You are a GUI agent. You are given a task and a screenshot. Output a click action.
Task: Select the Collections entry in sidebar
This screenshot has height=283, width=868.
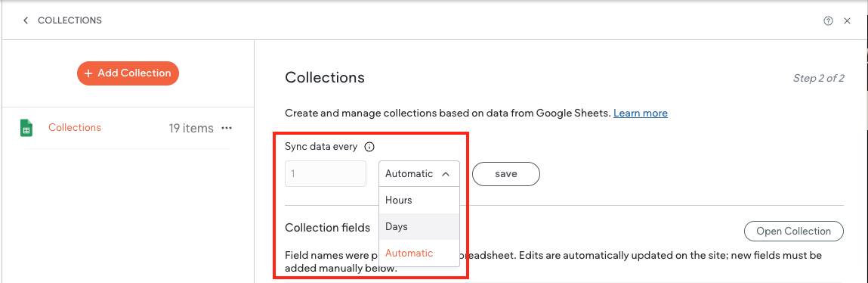click(x=75, y=128)
